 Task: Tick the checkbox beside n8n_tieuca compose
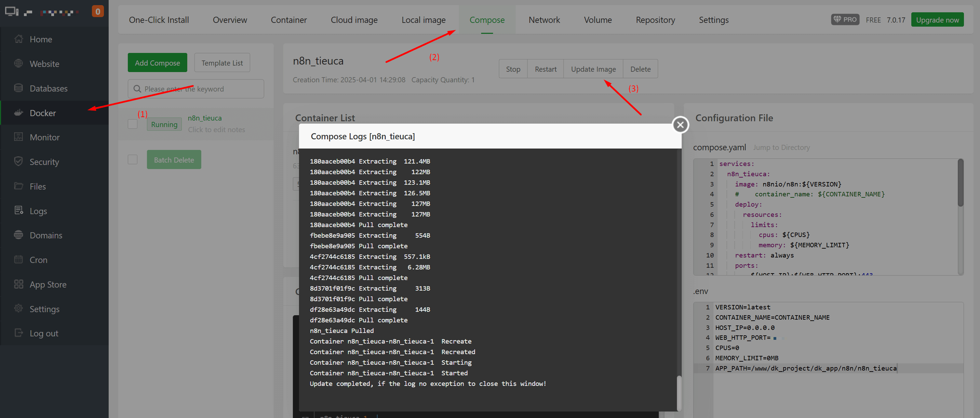pyautogui.click(x=132, y=124)
